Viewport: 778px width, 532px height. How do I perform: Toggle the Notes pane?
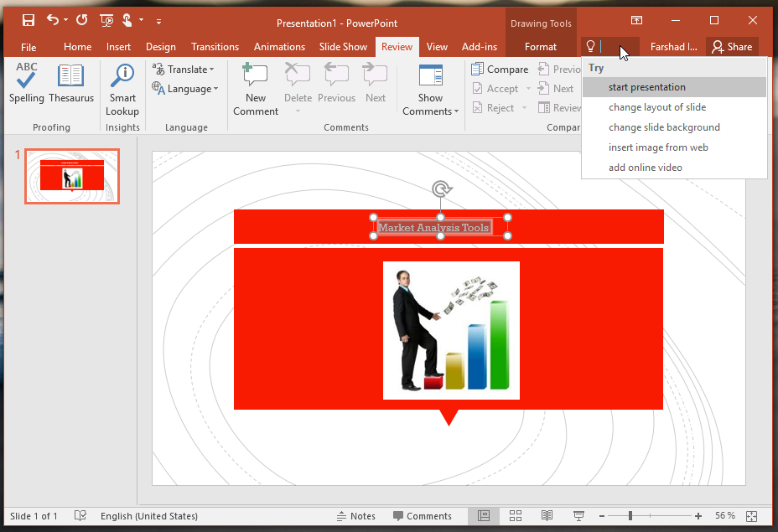(356, 516)
